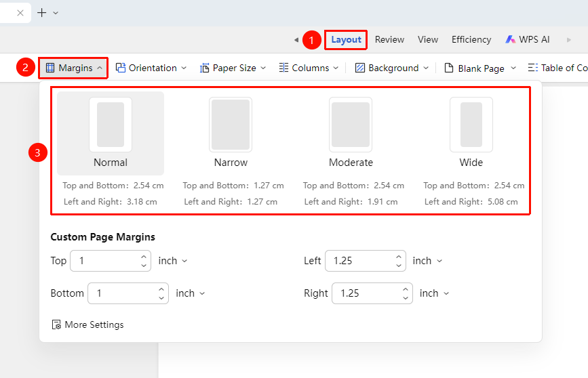The width and height of the screenshot is (588, 378).
Task: Open the Background dropdown arrow
Action: click(426, 68)
